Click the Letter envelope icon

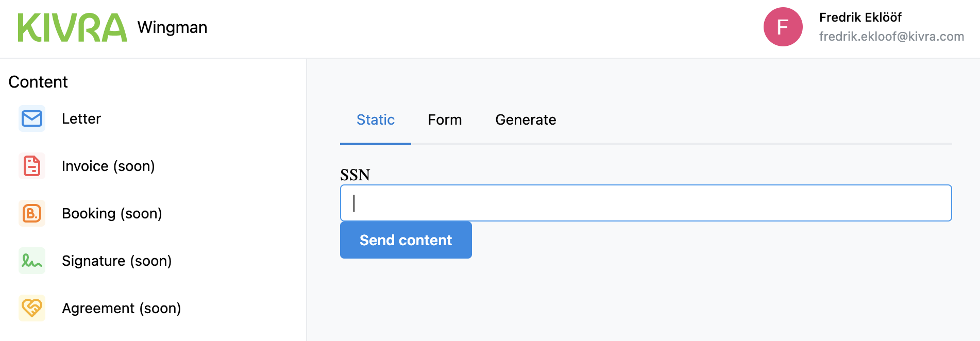point(32,118)
